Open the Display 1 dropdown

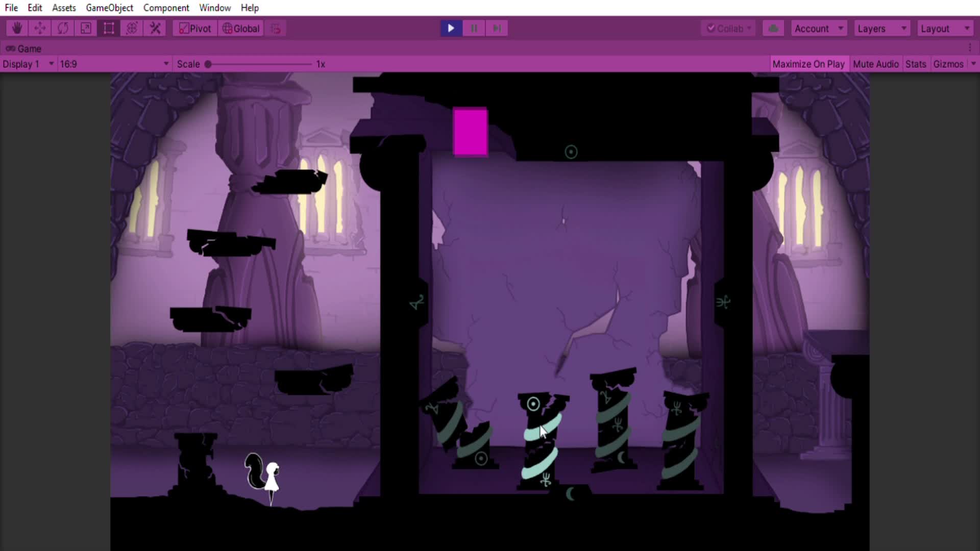[28, 64]
